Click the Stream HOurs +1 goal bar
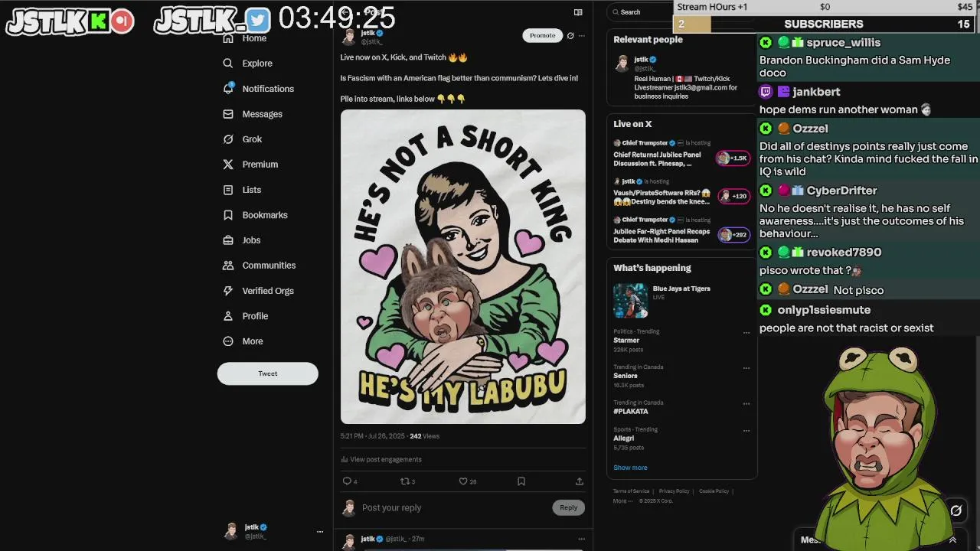Screen dimensions: 980x551 click(x=825, y=7)
